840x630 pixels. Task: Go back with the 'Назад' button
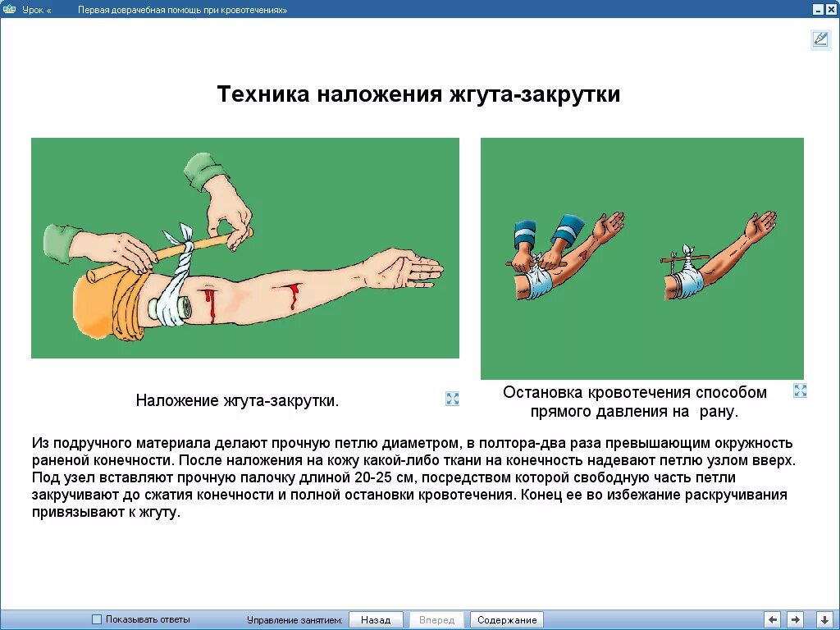tap(376, 620)
